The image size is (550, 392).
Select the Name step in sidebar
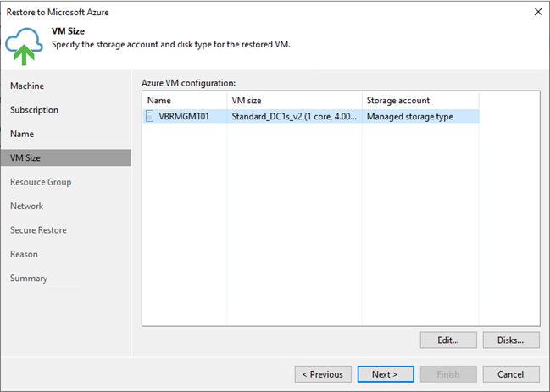click(x=22, y=134)
